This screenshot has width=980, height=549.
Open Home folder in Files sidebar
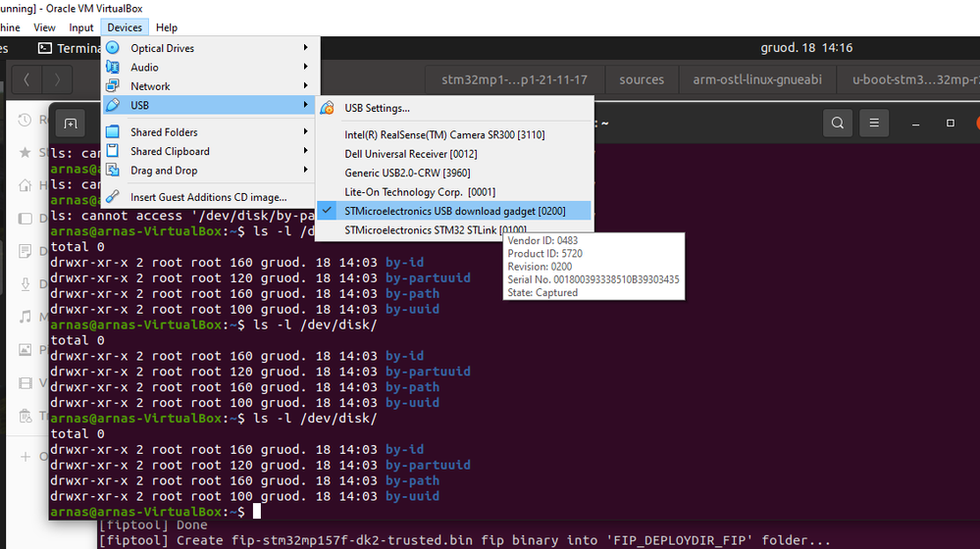(x=25, y=185)
